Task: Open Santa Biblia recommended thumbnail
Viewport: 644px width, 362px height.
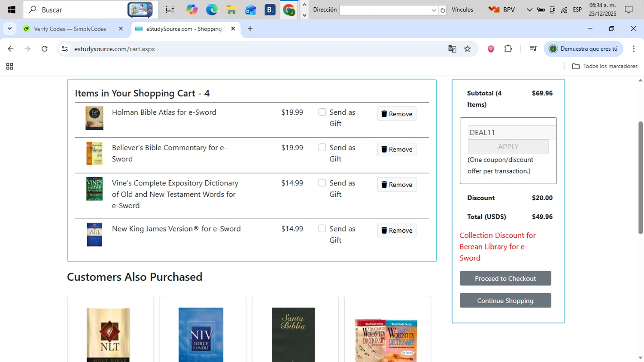Action: pos(293,335)
